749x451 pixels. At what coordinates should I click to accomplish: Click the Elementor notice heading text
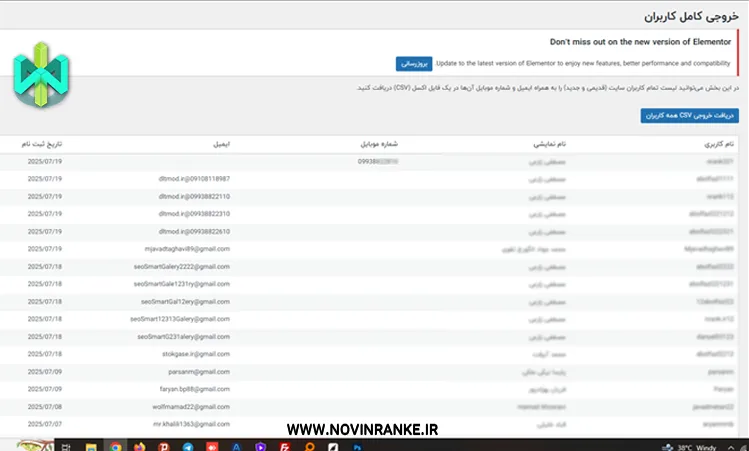tap(640, 42)
